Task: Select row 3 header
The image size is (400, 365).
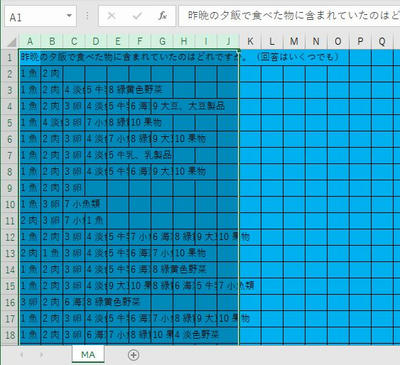Action: tap(10, 90)
